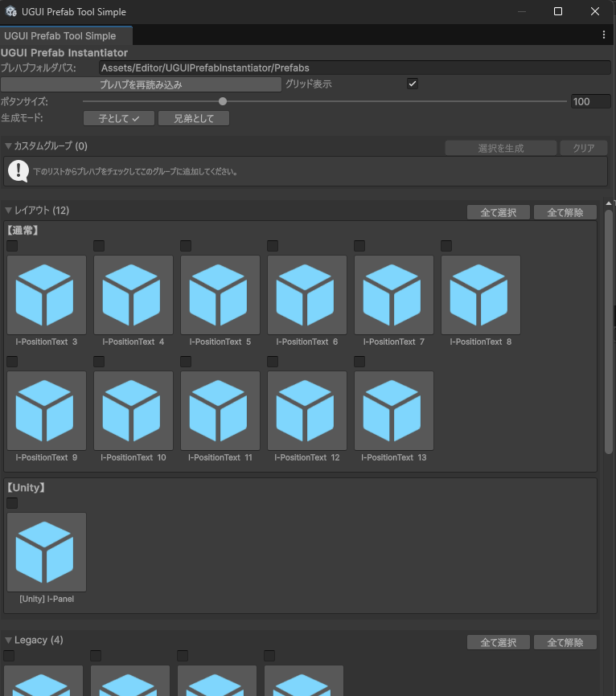Viewport: 616px width, 696px height.
Task: Collapse the Legacy (4) section
Action: 8,640
